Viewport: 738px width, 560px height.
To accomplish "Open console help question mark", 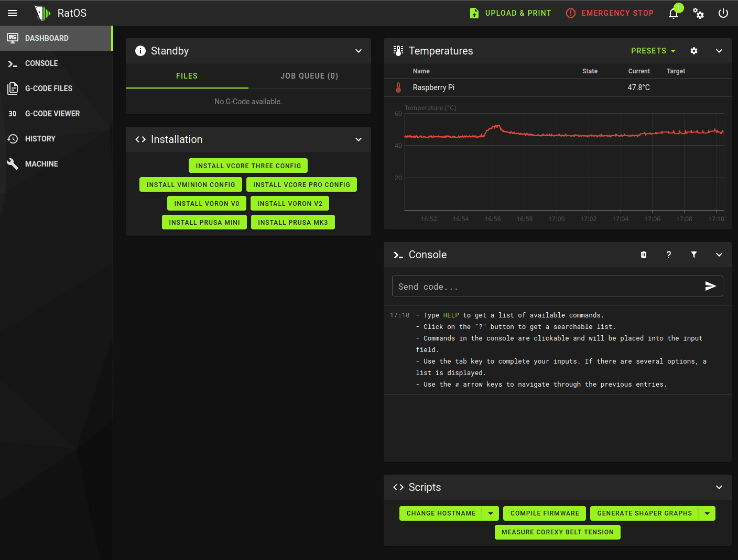I will (669, 255).
